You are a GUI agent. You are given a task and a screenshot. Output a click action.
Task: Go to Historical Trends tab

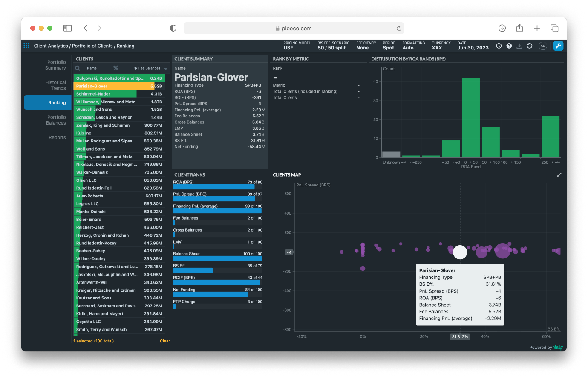[56, 85]
